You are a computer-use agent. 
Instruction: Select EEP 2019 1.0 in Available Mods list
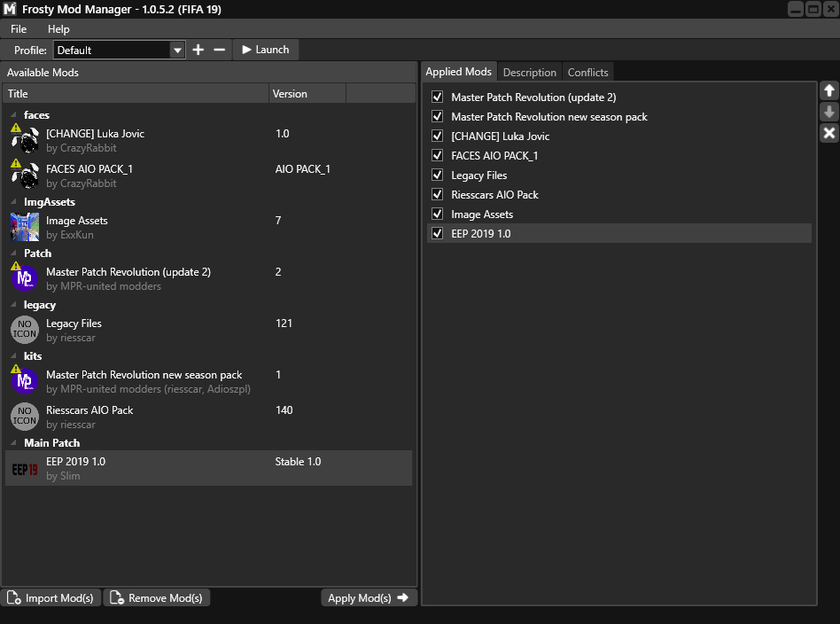209,468
